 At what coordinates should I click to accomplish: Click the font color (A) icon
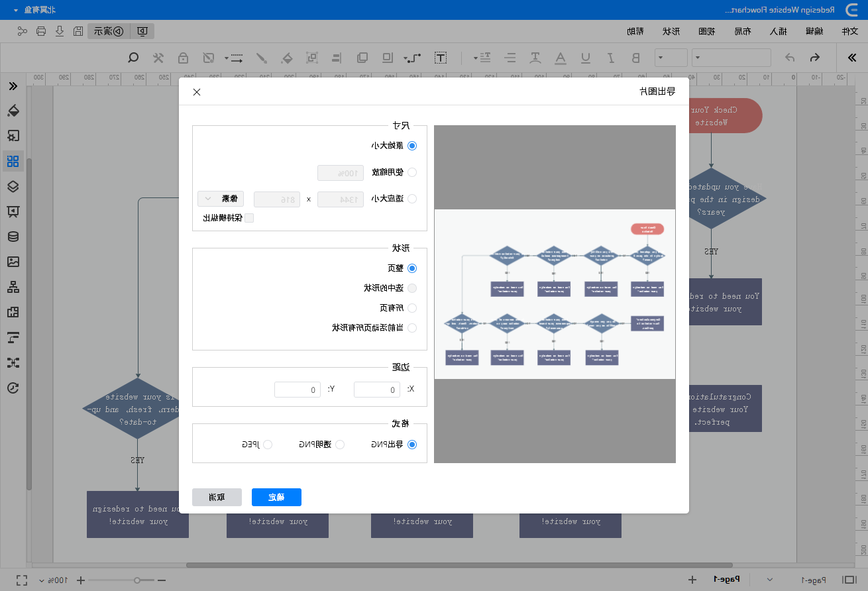coord(561,58)
